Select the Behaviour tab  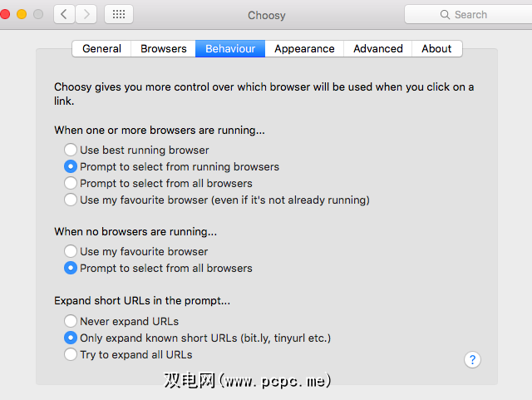(230, 48)
